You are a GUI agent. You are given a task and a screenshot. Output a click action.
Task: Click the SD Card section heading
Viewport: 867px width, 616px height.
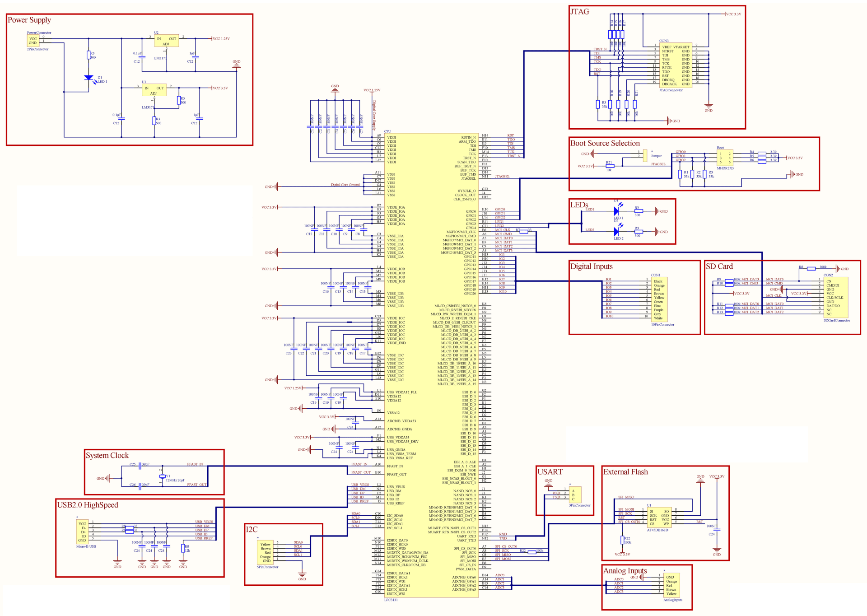coord(719,266)
